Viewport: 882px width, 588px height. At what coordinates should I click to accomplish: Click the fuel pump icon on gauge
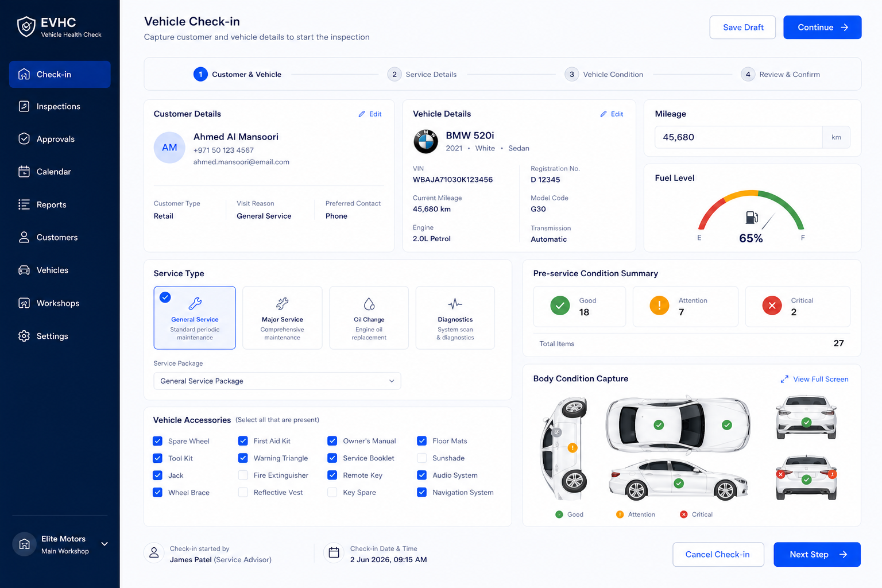coord(751,217)
